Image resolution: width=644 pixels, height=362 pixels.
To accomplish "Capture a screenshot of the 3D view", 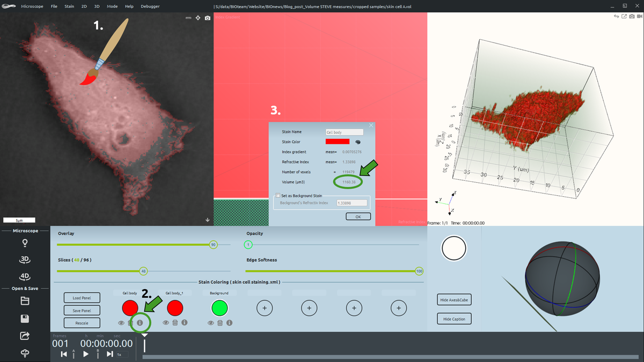I will pos(632,16).
